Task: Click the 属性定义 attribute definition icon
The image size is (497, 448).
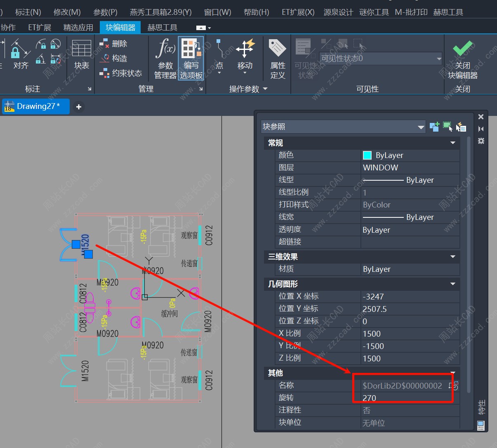Action: (x=278, y=58)
